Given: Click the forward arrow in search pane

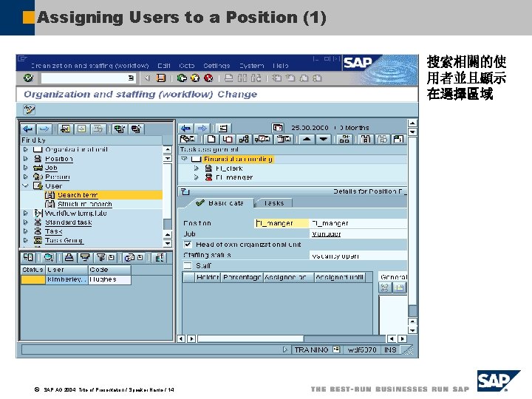Looking at the screenshot, I should [44, 129].
